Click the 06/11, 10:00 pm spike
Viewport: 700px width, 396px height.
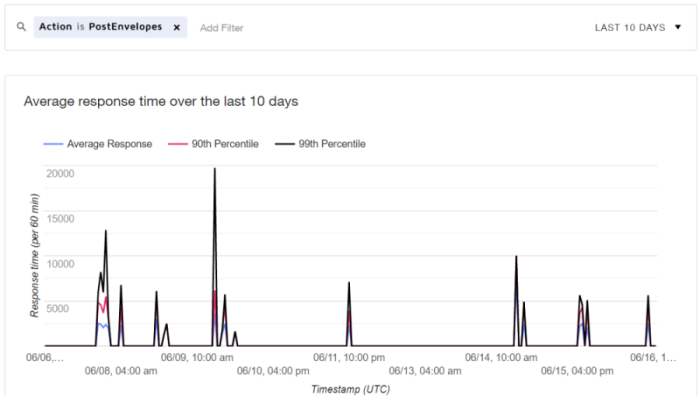click(x=349, y=283)
